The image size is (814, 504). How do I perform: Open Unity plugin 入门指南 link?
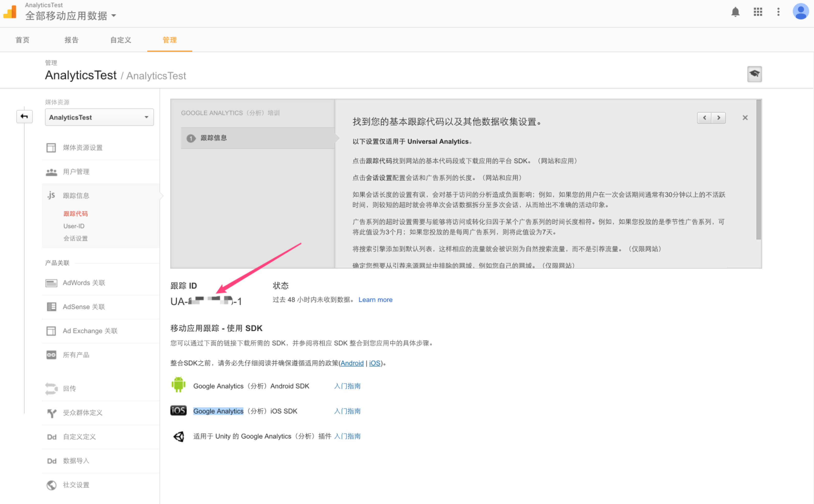pyautogui.click(x=347, y=436)
